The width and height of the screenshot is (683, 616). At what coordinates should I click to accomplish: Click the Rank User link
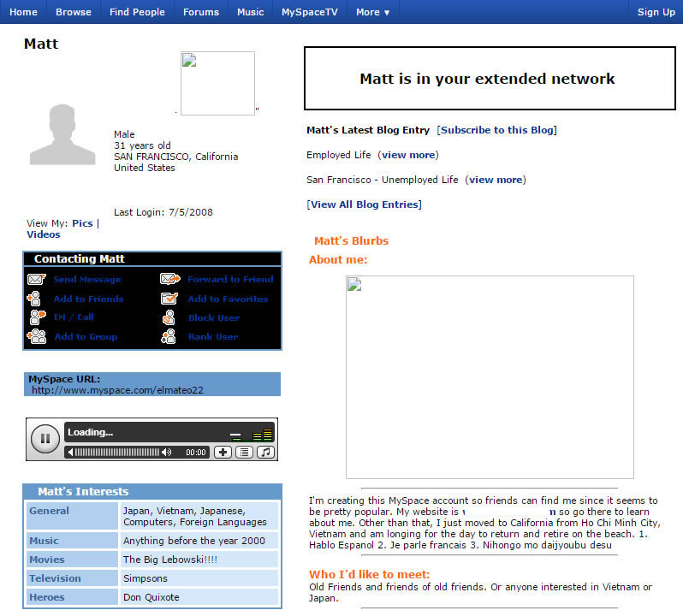[213, 336]
